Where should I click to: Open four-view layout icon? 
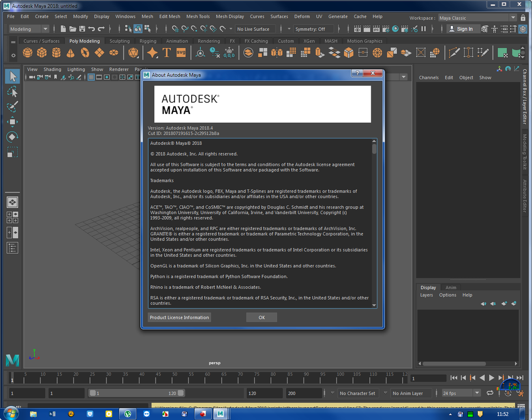coord(13,217)
